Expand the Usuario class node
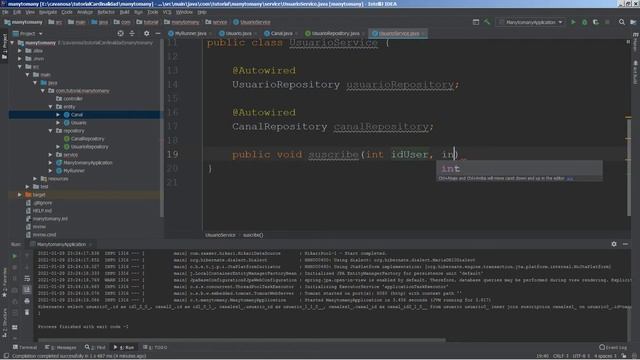Image resolution: width=640 pixels, height=360 pixels. pyautogui.click(x=58, y=122)
